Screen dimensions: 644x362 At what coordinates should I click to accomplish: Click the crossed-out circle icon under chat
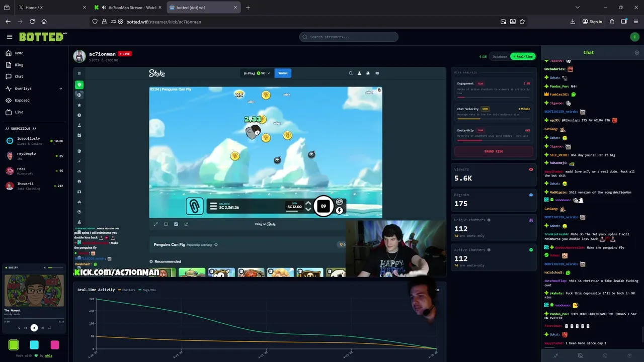click(580, 355)
